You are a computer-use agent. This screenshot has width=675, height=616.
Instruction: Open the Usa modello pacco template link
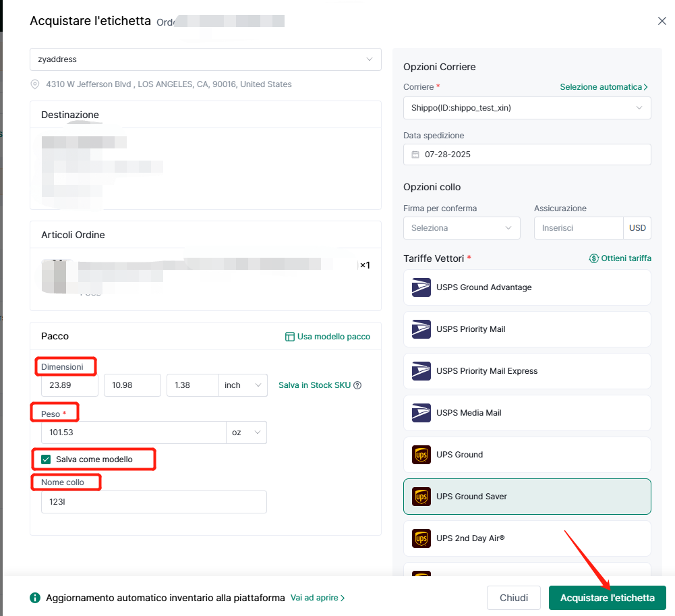333,337
